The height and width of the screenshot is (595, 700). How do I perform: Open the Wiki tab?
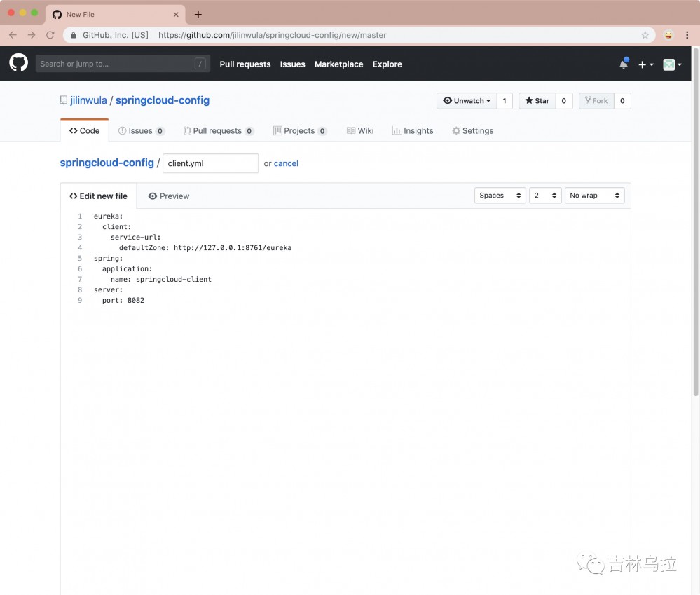click(x=360, y=131)
